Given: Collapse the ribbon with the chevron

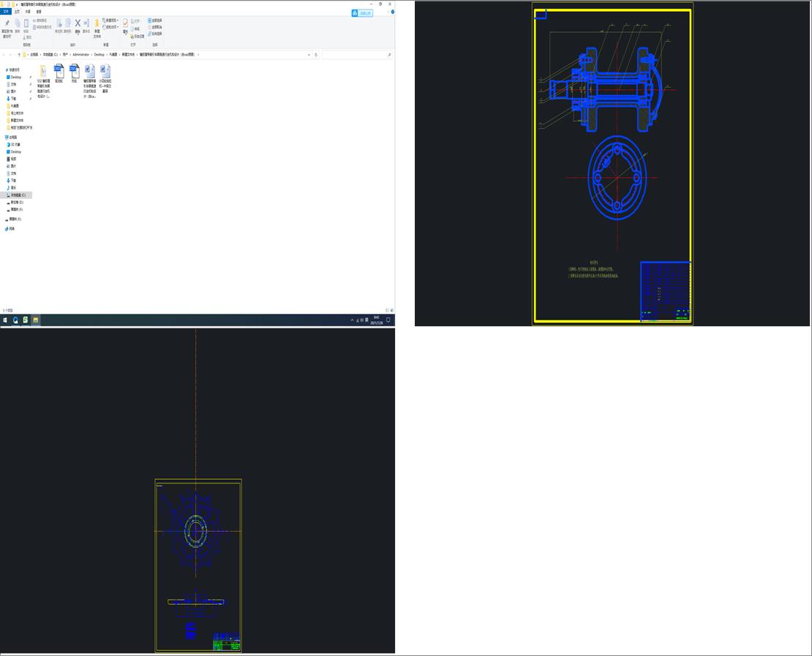Looking at the screenshot, I should click(x=388, y=12).
